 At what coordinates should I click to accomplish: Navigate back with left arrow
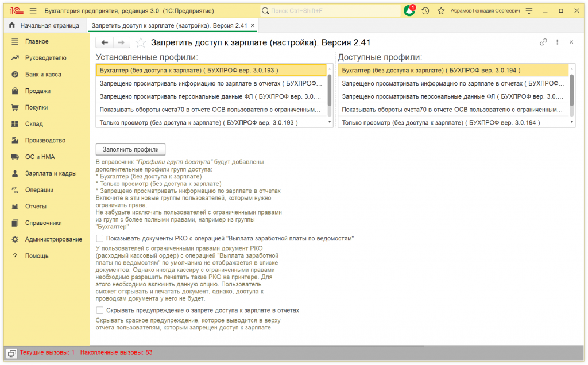(x=105, y=42)
